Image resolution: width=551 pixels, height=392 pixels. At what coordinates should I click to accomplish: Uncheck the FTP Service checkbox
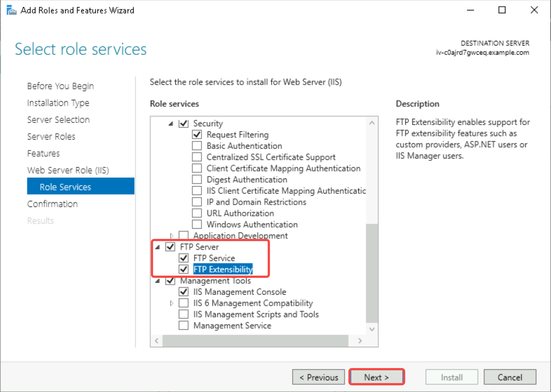point(184,258)
